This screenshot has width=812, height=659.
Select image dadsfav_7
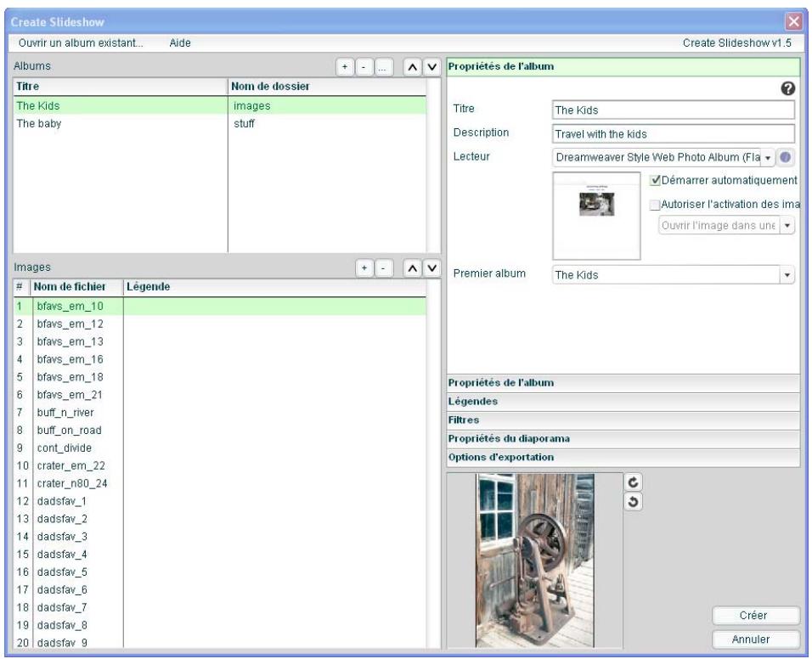click(x=220, y=607)
